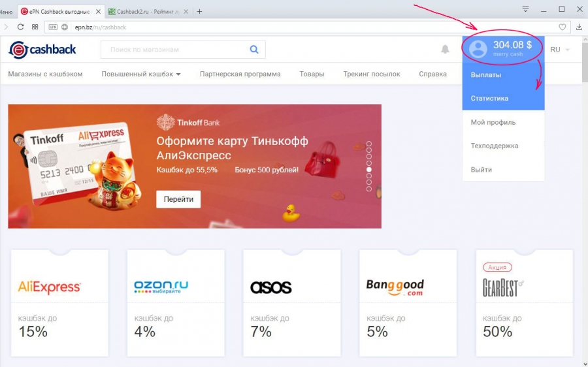Screen dimensions: 588x367
Task: Click the 304.08 $ balance
Action: (512, 45)
